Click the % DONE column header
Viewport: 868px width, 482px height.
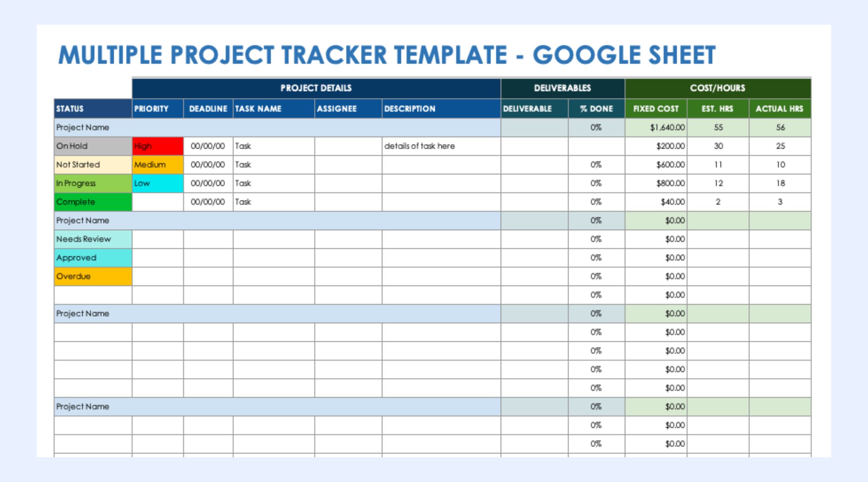(x=596, y=109)
